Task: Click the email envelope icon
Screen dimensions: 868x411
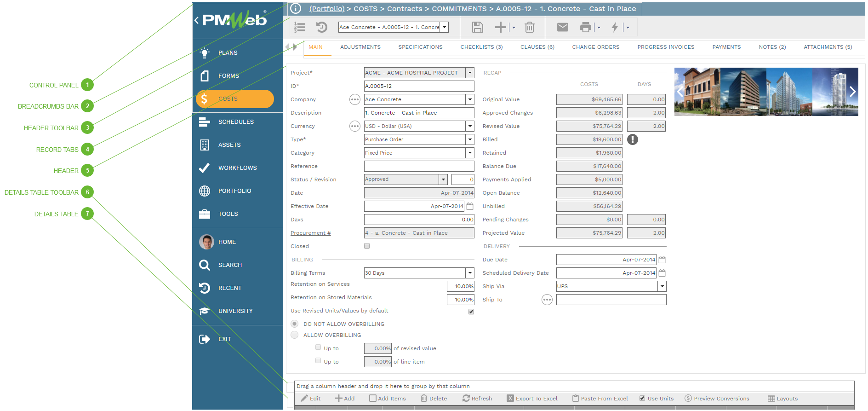Action: [562, 27]
